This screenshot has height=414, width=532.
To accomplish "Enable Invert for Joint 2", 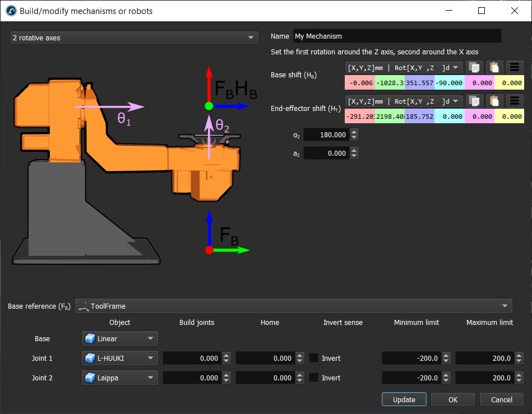I will (314, 378).
